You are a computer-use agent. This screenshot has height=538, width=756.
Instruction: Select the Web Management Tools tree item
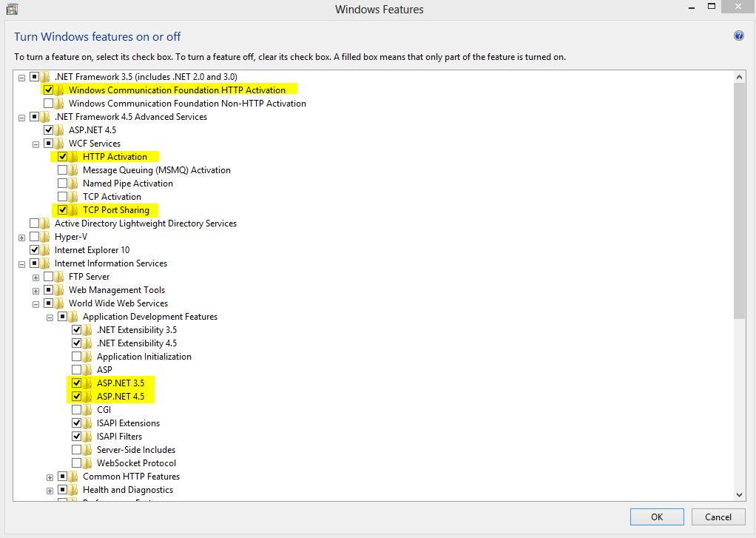point(116,290)
